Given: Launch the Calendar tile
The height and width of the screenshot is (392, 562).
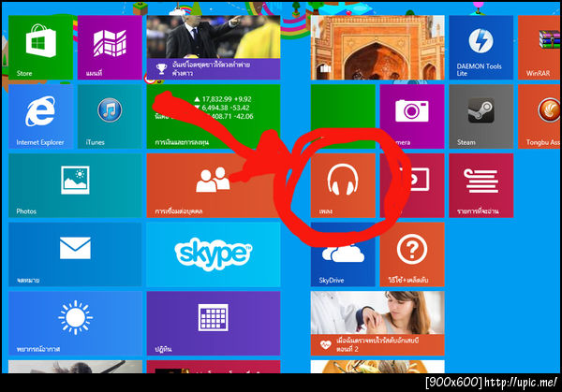Looking at the screenshot, I should (214, 324).
